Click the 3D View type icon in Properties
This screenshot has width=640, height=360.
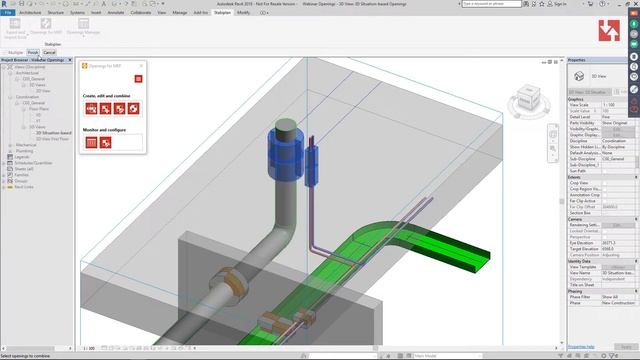pos(579,76)
